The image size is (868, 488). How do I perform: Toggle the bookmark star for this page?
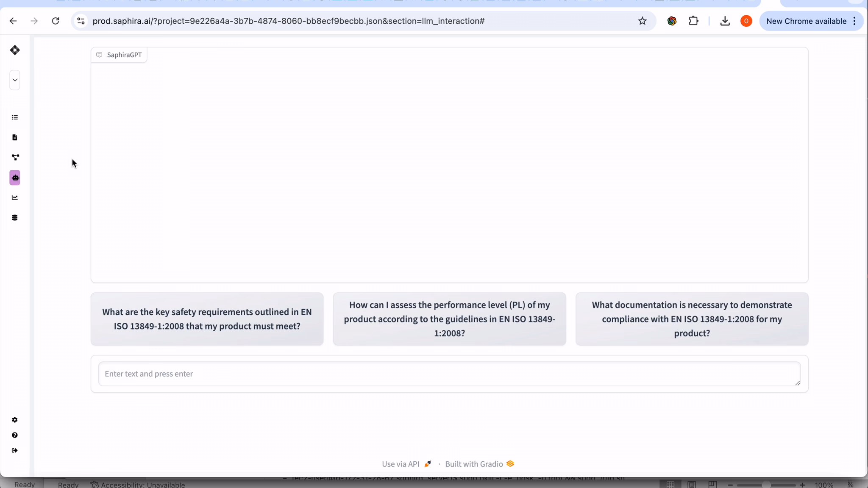click(x=642, y=21)
